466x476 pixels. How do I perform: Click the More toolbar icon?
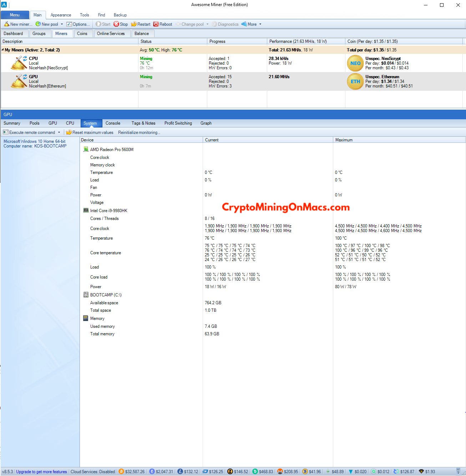[x=244, y=24]
